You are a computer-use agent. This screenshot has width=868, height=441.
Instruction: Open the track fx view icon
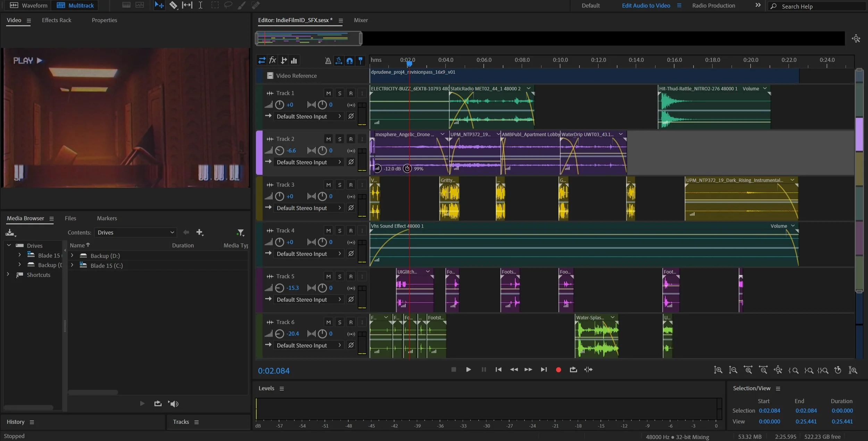(x=273, y=60)
